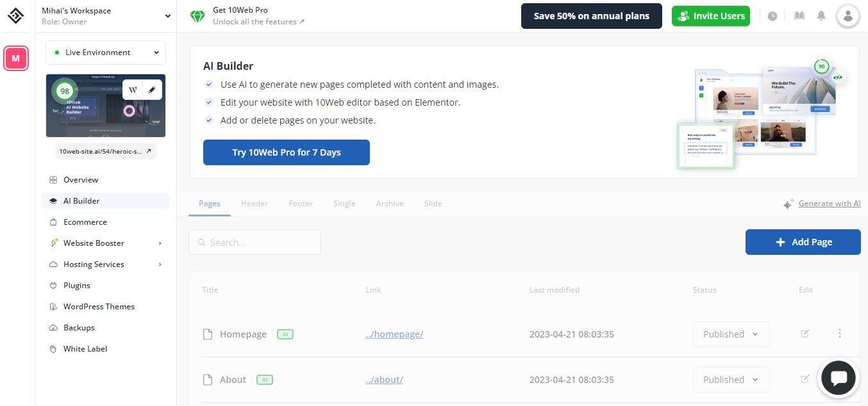Open the documentation book icon
Image resolution: width=868 pixels, height=406 pixels.
click(x=799, y=16)
